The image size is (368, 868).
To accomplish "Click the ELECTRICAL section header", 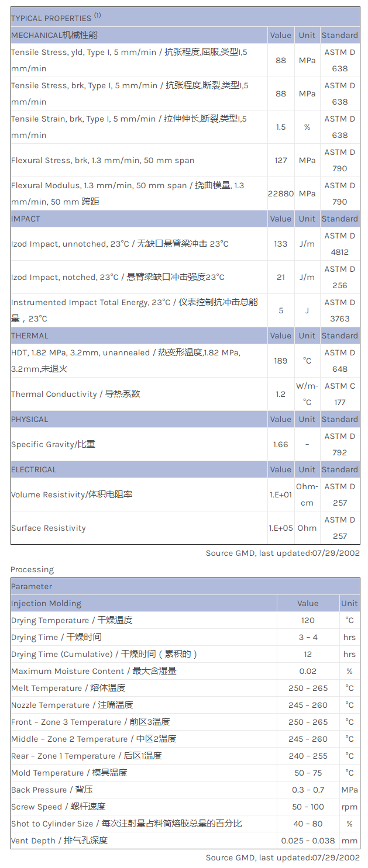I will [x=34, y=469].
